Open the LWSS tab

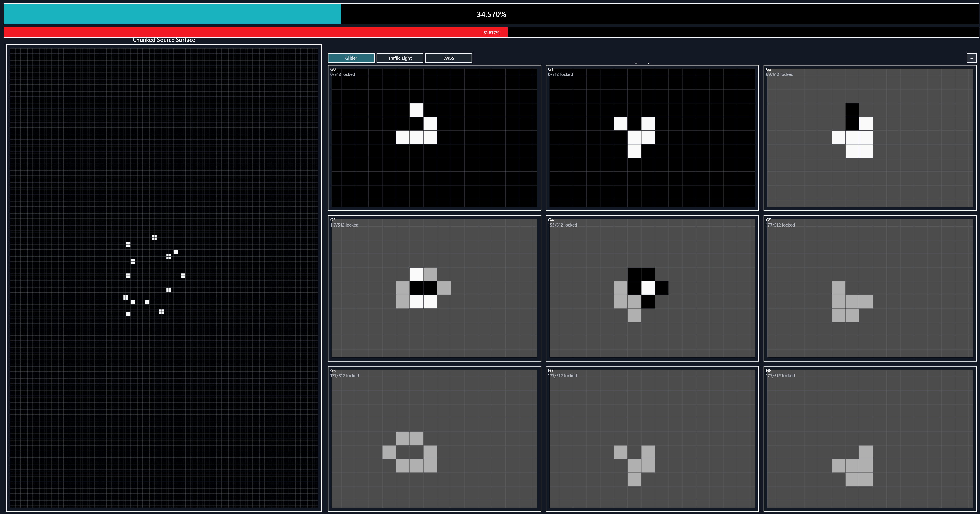(x=448, y=58)
